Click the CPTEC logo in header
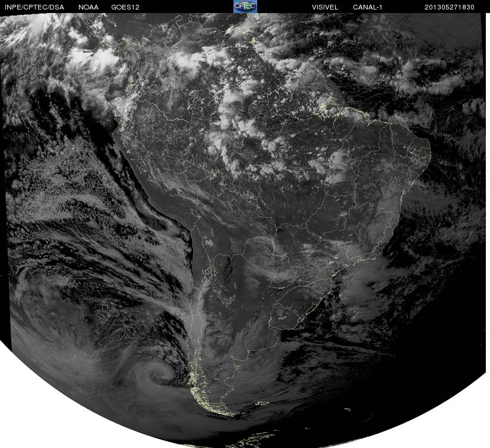The image size is (490, 448). [x=245, y=7]
